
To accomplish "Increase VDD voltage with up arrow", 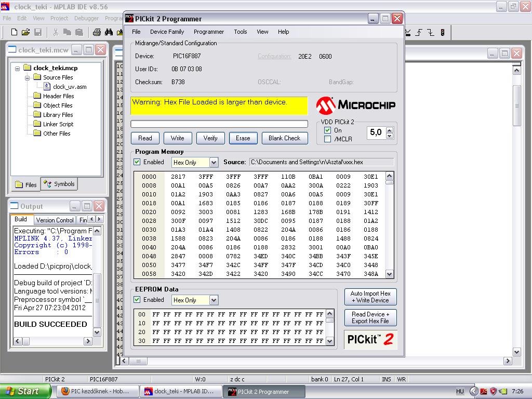I will coord(390,129).
